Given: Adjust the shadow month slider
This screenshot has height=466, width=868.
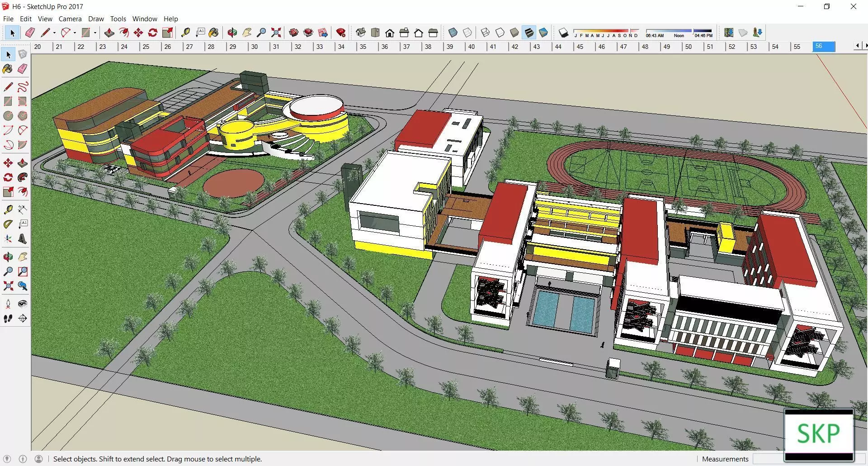Looking at the screenshot, I should point(606,33).
